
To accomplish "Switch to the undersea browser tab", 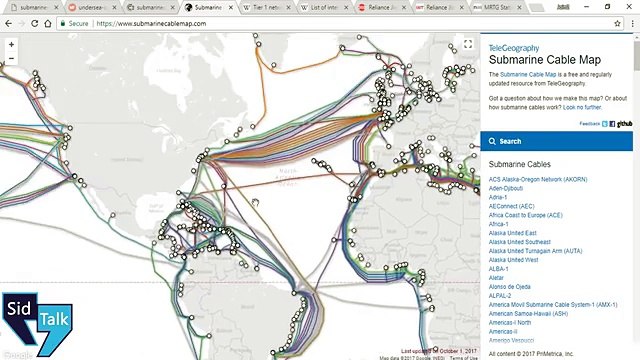I will [92, 7].
